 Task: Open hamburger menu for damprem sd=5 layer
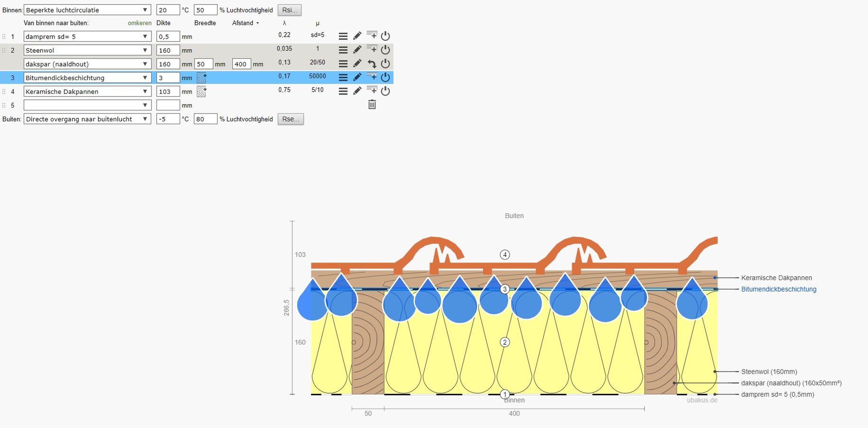(x=343, y=36)
